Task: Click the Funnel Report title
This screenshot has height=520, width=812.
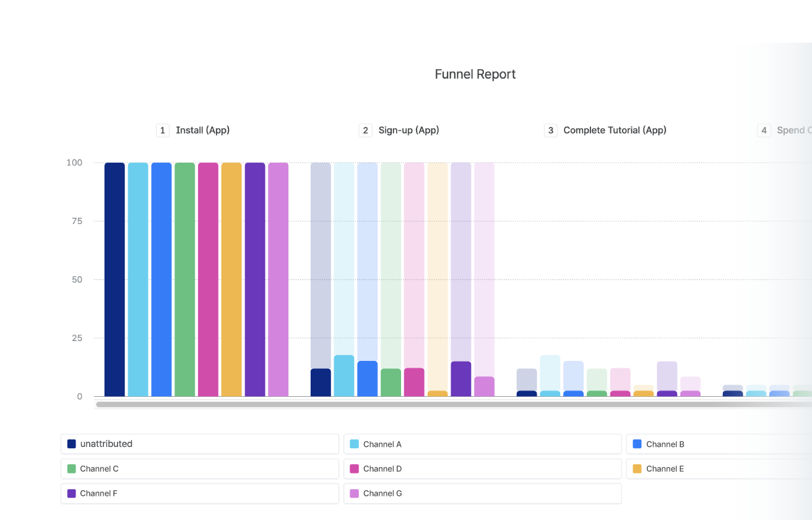Action: (x=475, y=74)
